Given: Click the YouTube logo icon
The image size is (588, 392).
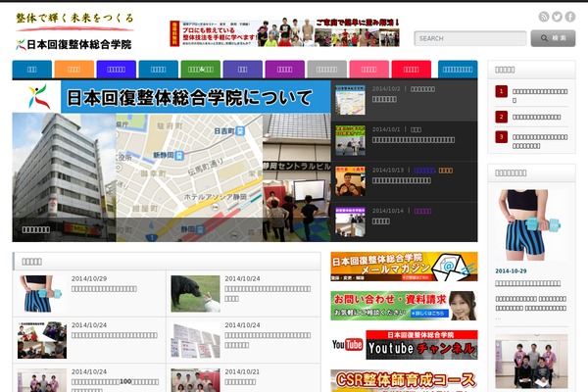Looking at the screenshot, I should tap(347, 344).
